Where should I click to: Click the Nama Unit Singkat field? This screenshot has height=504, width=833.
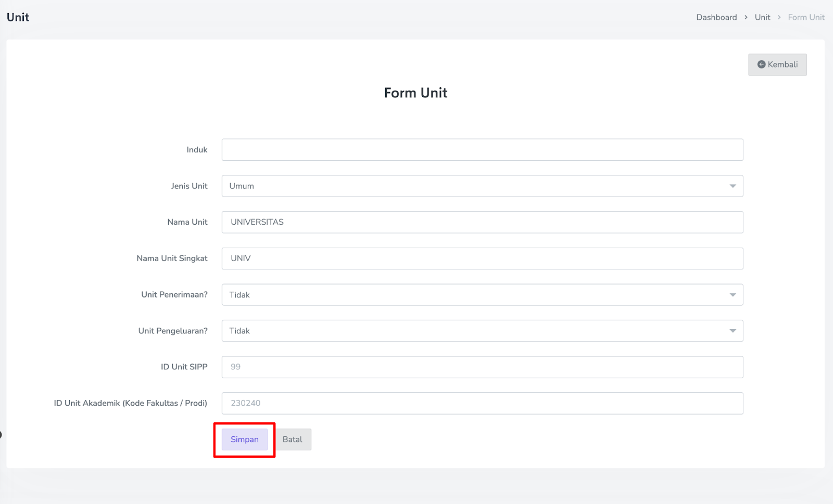(482, 259)
